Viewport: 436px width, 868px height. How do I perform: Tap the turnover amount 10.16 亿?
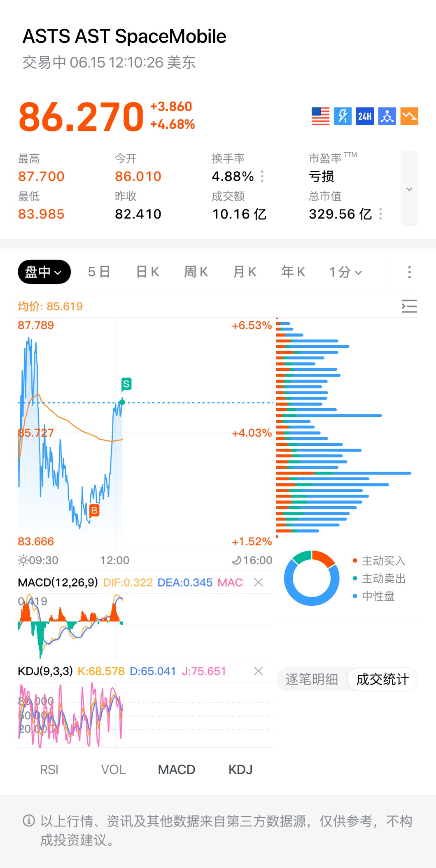(x=239, y=214)
